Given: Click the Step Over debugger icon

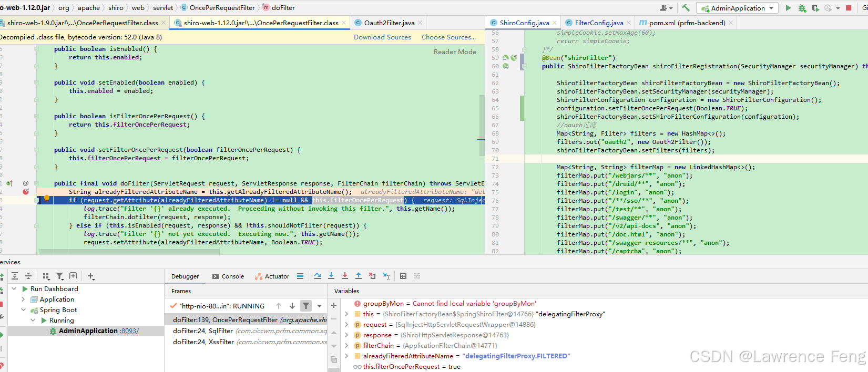Looking at the screenshot, I should 318,276.
